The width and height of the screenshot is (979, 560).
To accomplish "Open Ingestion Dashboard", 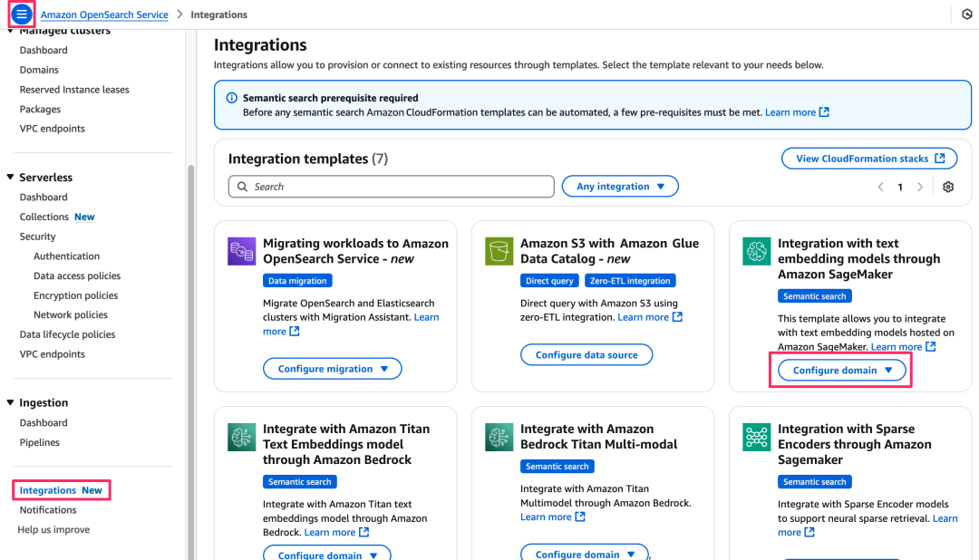I will (44, 422).
